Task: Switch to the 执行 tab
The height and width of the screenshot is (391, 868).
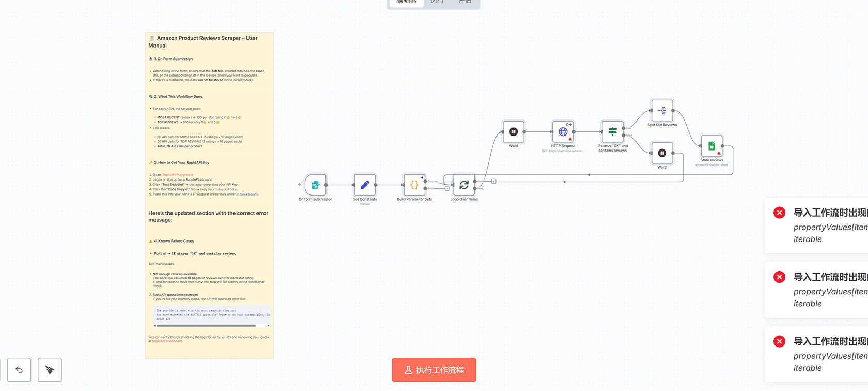Action: click(x=437, y=2)
